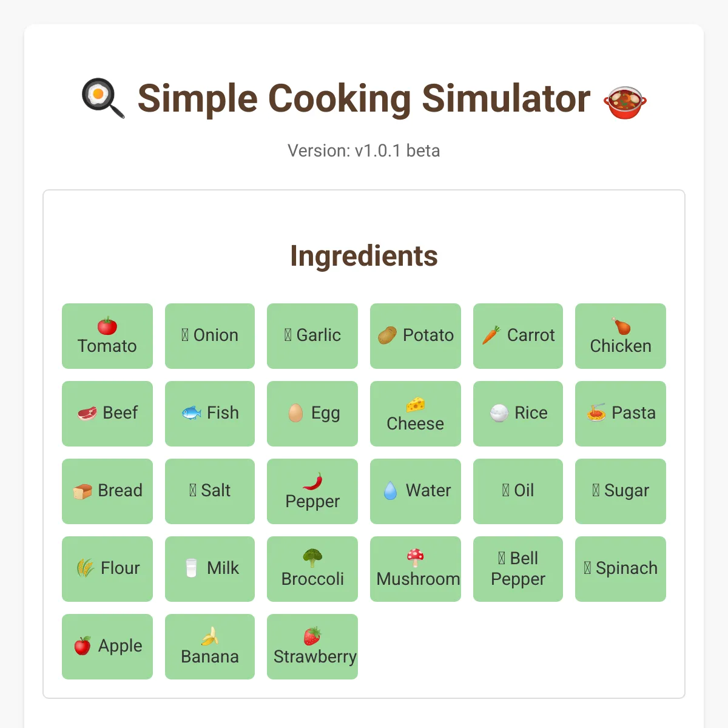This screenshot has height=728, width=728.
Task: Select the Beef ingredient
Action: [107, 414]
